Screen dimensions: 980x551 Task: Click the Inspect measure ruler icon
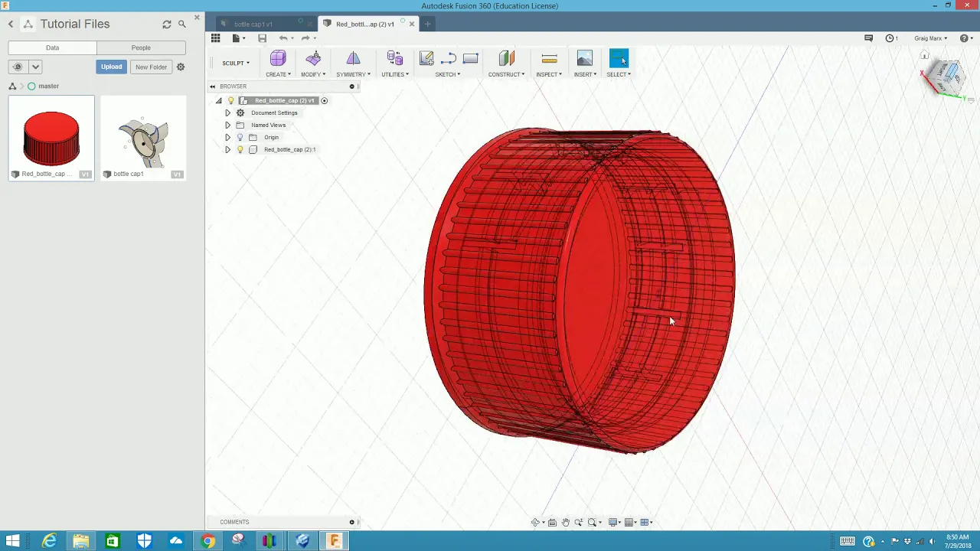coord(549,59)
